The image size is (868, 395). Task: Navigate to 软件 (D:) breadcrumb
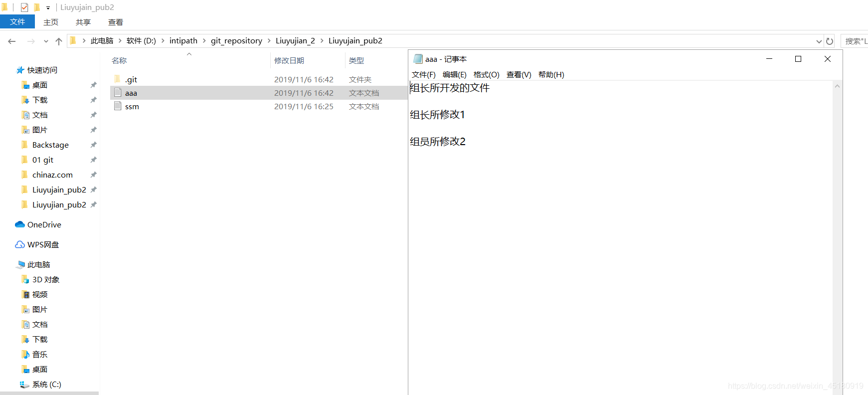pos(141,41)
